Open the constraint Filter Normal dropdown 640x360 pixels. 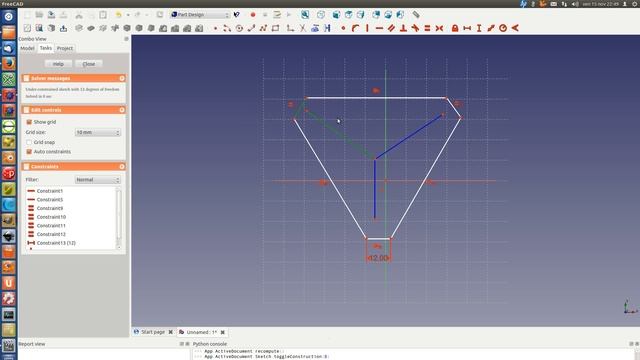(x=98, y=180)
